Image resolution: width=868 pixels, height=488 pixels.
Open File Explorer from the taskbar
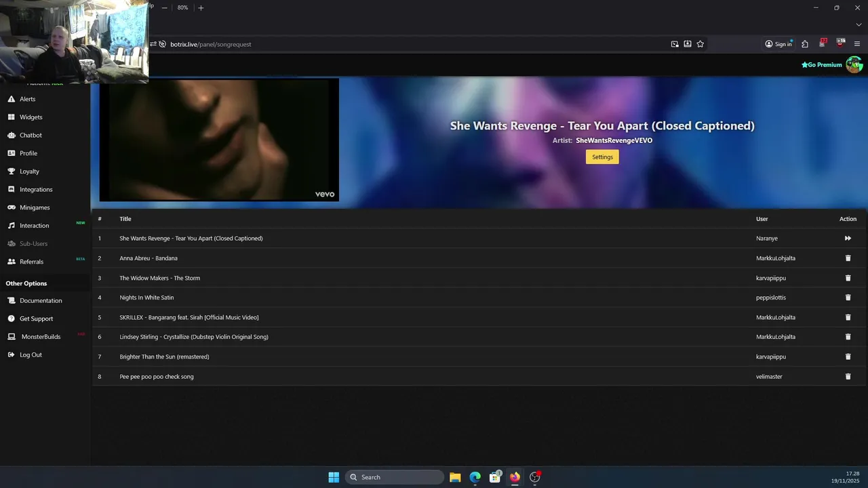[x=455, y=477]
